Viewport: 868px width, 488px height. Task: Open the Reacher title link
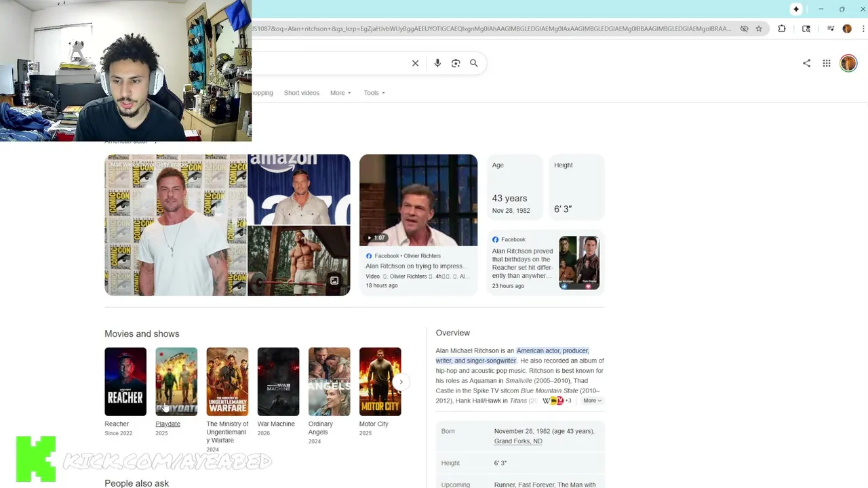[x=117, y=424]
